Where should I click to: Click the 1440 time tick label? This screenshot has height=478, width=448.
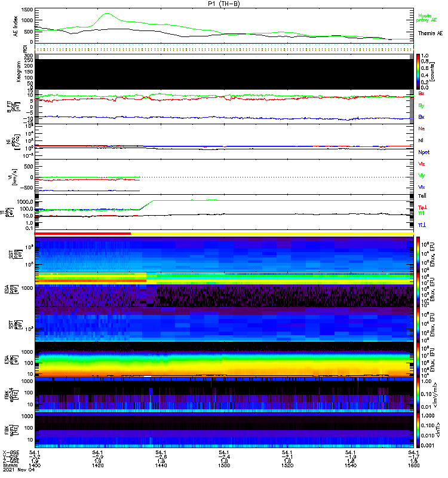(161, 465)
